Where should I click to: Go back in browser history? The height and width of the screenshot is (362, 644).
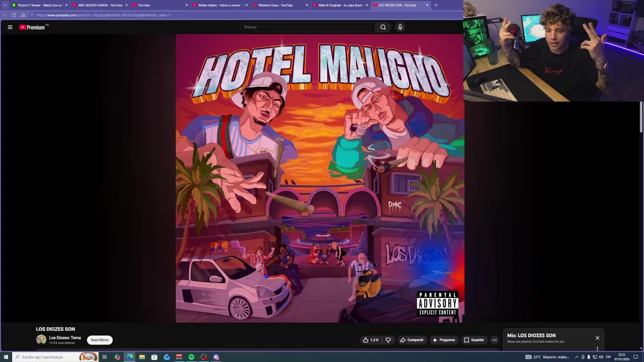coord(5,15)
